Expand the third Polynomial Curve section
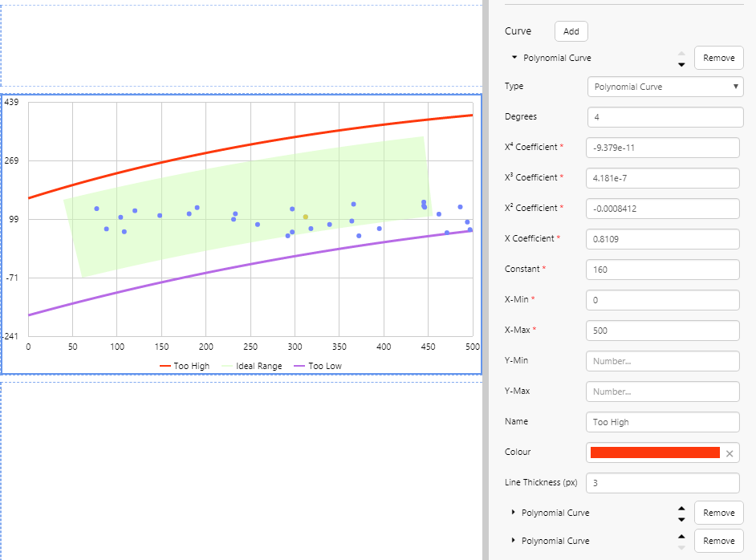The height and width of the screenshot is (560, 756). click(x=514, y=541)
